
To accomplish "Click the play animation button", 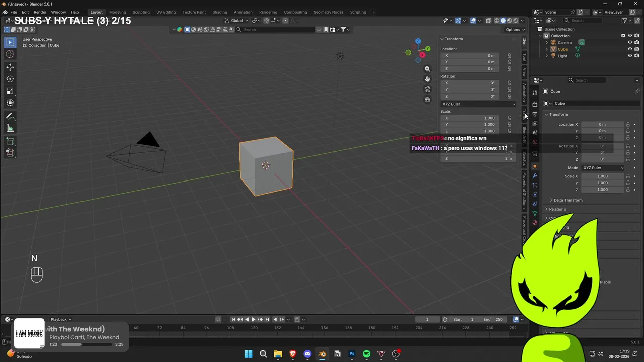I will click(x=254, y=319).
